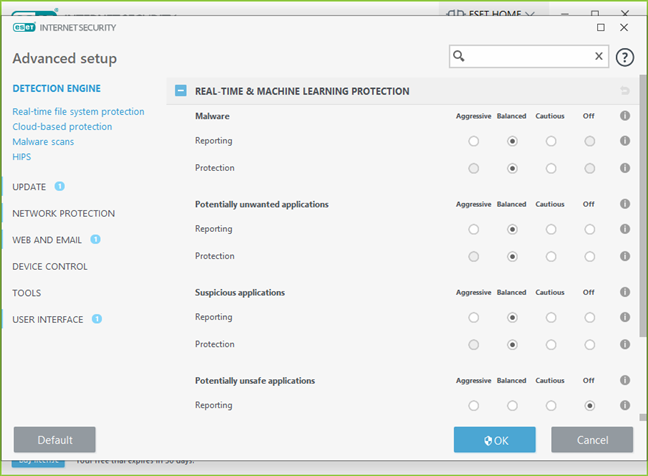Screen dimensions: 648x476
Task: Click the Default button
Action: (55, 440)
